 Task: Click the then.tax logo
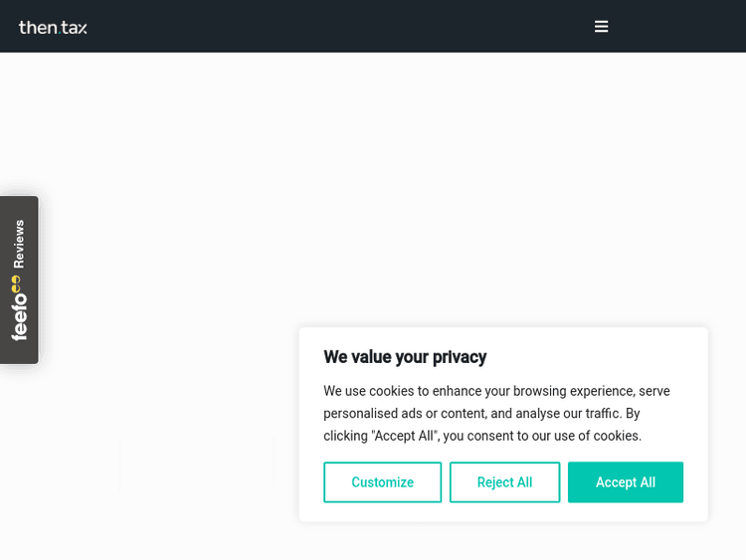[x=53, y=27]
